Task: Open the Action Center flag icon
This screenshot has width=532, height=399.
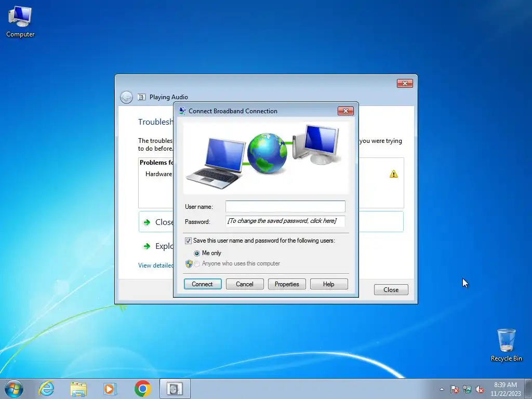Action: [x=454, y=390]
